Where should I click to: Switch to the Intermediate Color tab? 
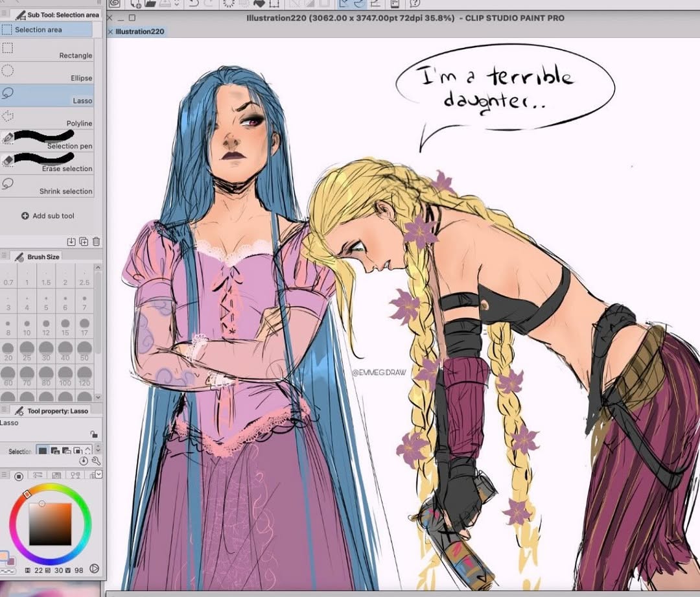click(75, 476)
